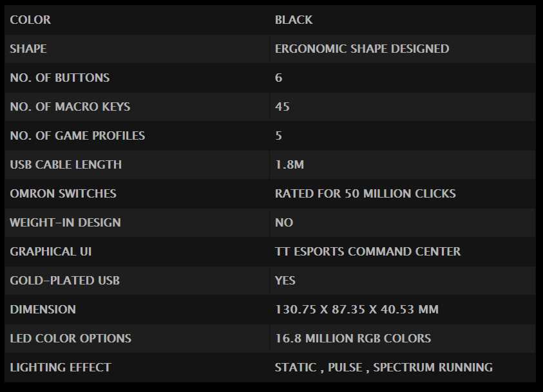Select RATED FOR 50 MILLION CLICKS text
Image resolution: width=543 pixels, height=392 pixels.
point(365,193)
